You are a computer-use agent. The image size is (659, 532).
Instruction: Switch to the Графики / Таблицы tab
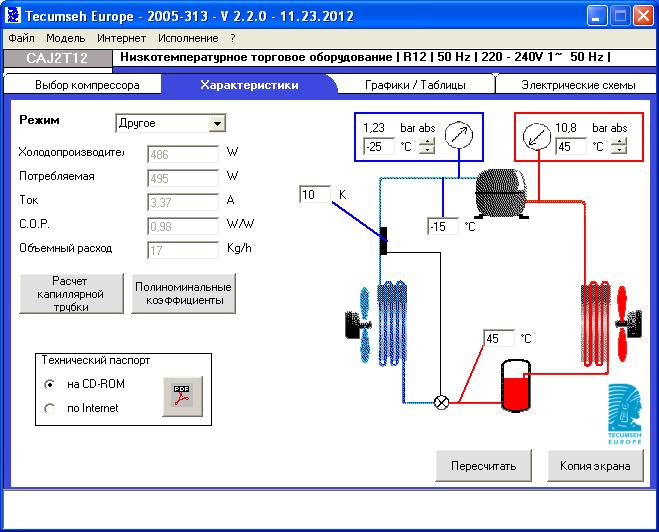[415, 85]
